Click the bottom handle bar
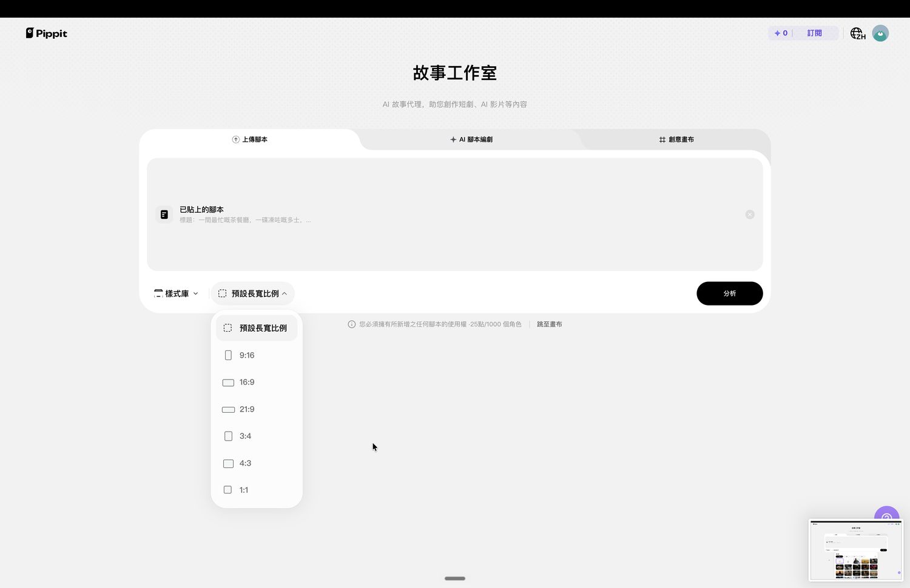This screenshot has width=910, height=588. click(455, 578)
